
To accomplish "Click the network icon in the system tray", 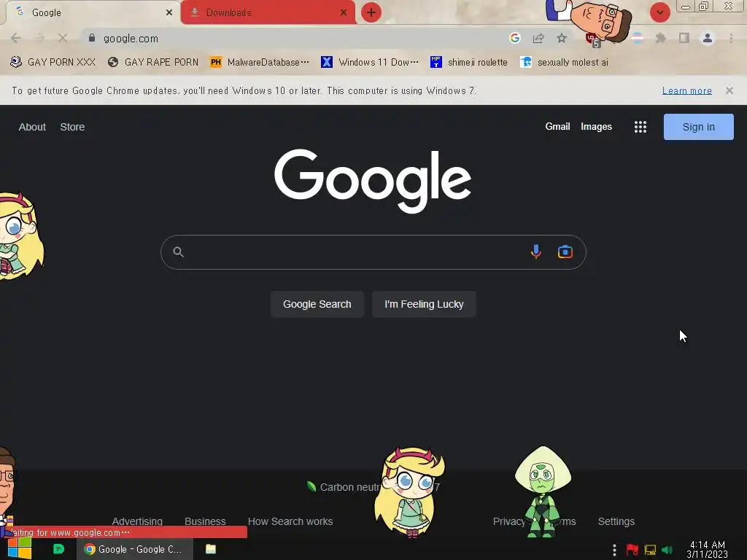I will tap(650, 550).
